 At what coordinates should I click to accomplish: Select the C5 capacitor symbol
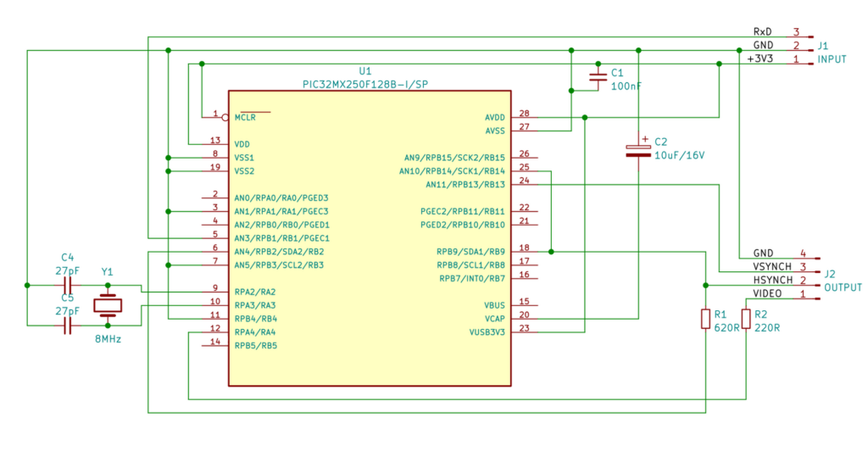coord(67,325)
